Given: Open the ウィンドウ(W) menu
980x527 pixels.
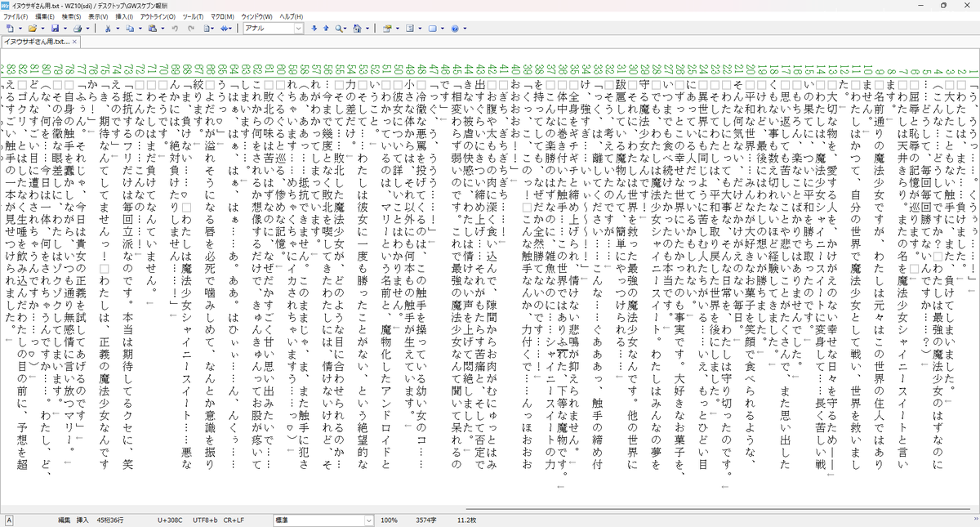Looking at the screenshot, I should 257,16.
